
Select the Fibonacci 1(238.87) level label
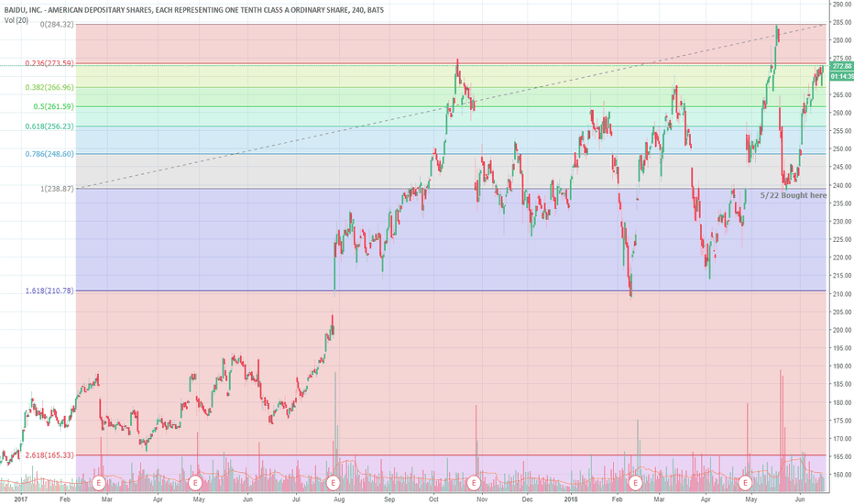coord(57,189)
